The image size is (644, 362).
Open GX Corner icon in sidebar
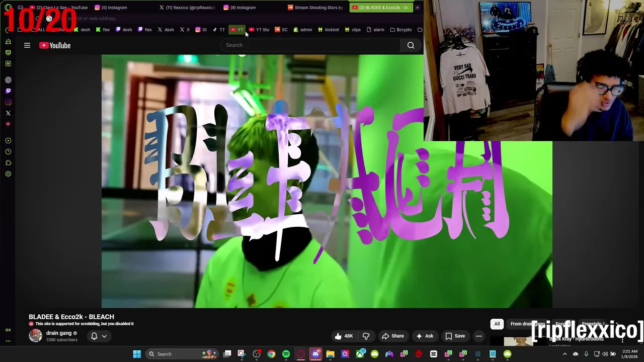click(x=8, y=330)
